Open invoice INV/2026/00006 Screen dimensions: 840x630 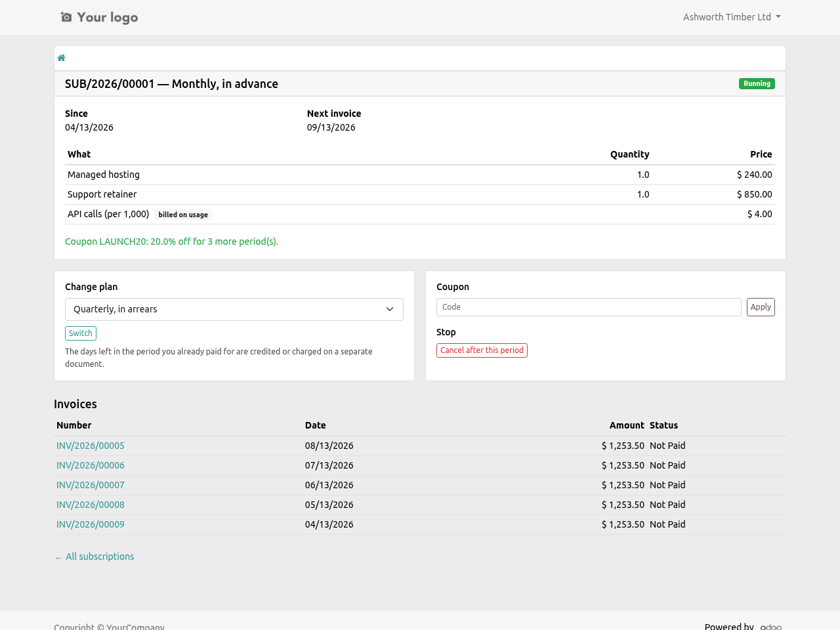pyautogui.click(x=91, y=465)
